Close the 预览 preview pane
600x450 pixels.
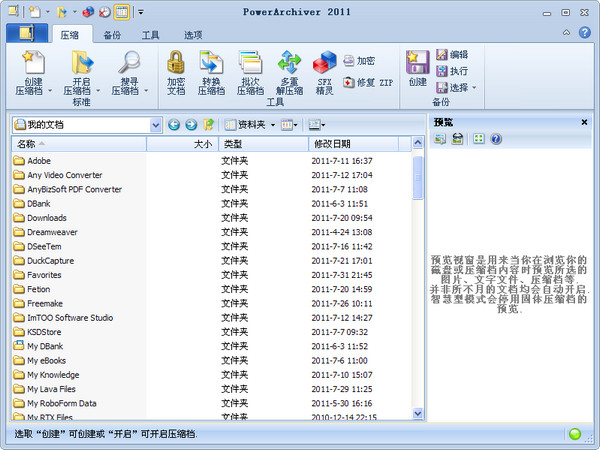[x=584, y=122]
